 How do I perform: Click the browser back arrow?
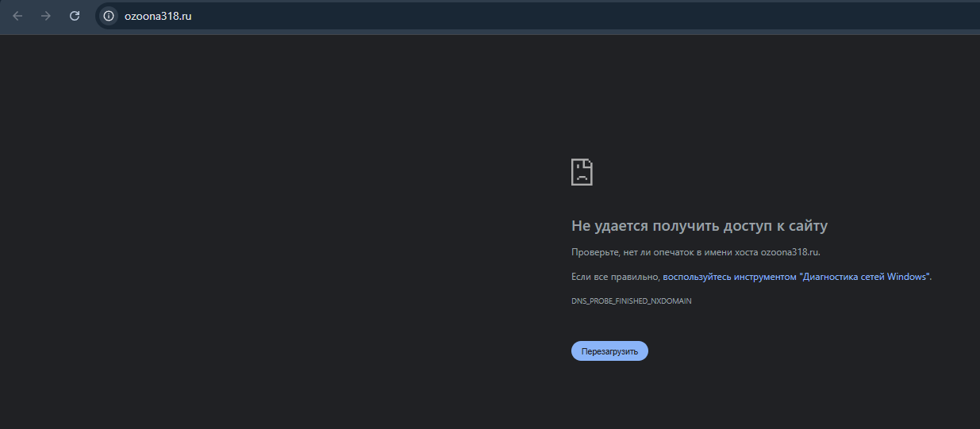pos(17,16)
